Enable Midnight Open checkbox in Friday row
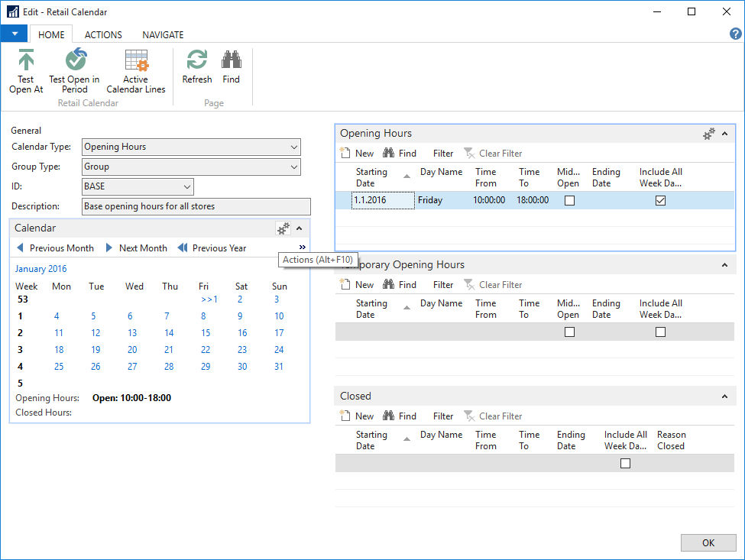 click(x=568, y=201)
